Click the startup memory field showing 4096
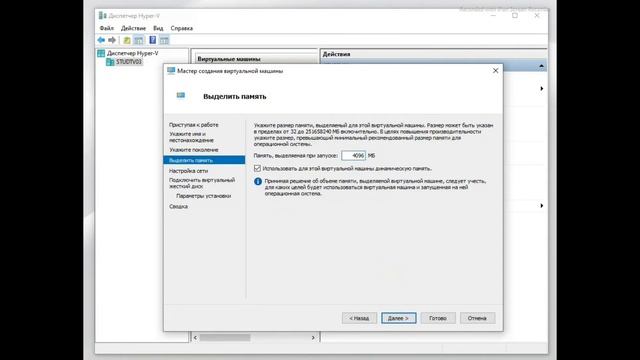The width and height of the screenshot is (640, 360). coord(353,156)
